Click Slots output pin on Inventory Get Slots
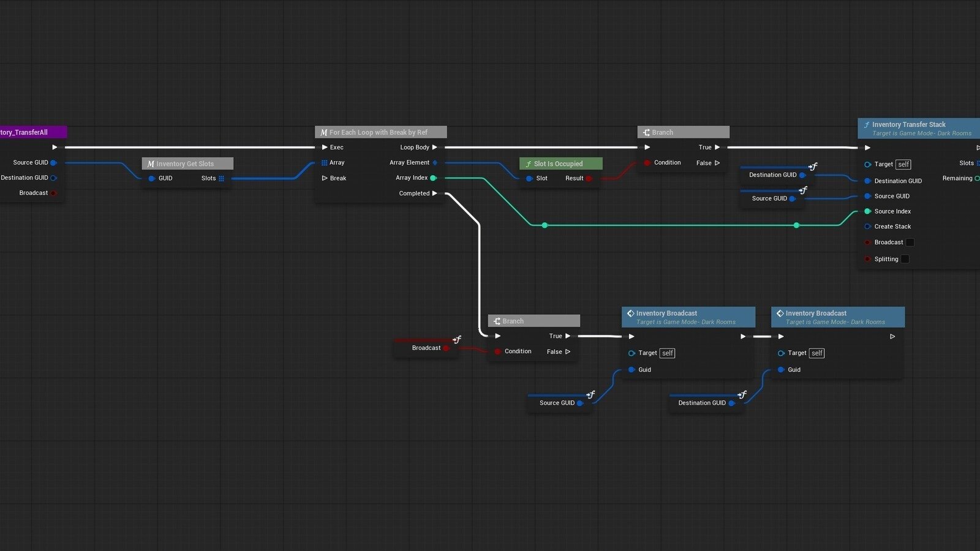 click(221, 179)
